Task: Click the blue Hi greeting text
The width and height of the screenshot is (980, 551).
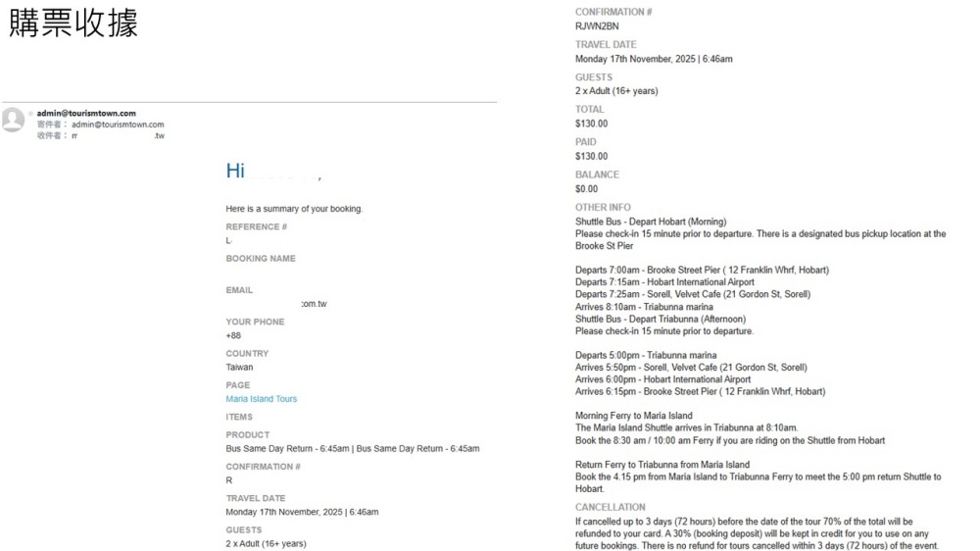Action: coord(235,172)
